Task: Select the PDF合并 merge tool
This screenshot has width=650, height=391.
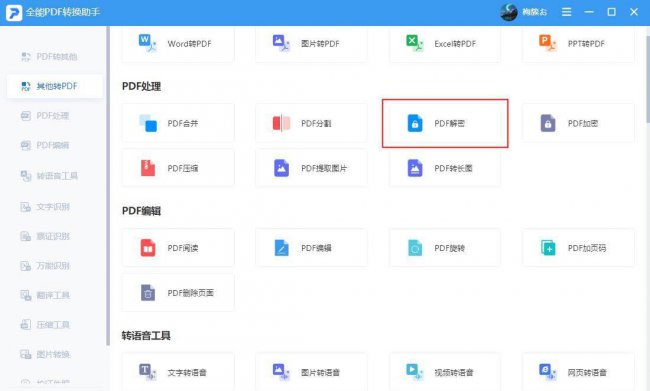Action: (x=178, y=123)
